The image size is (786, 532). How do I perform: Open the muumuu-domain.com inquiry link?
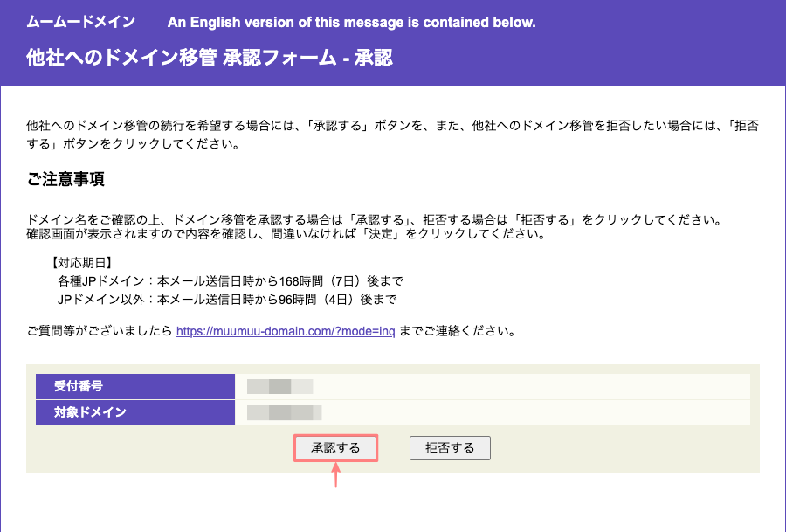click(x=286, y=331)
